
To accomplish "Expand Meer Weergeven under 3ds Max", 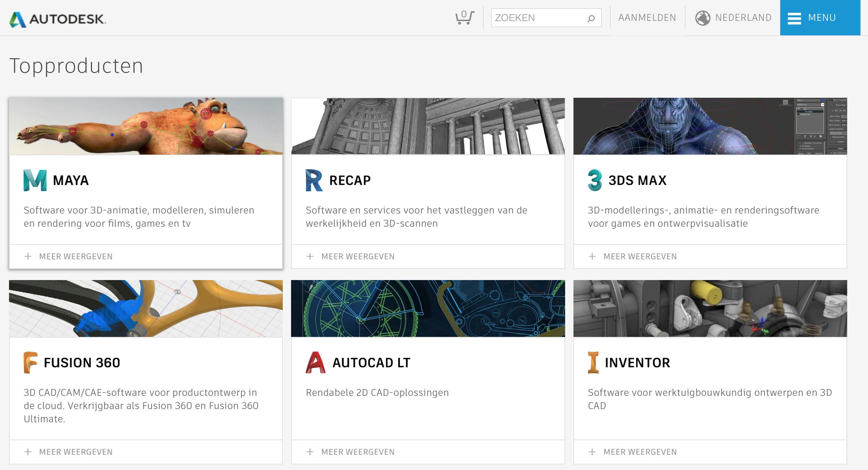I will 633,256.
